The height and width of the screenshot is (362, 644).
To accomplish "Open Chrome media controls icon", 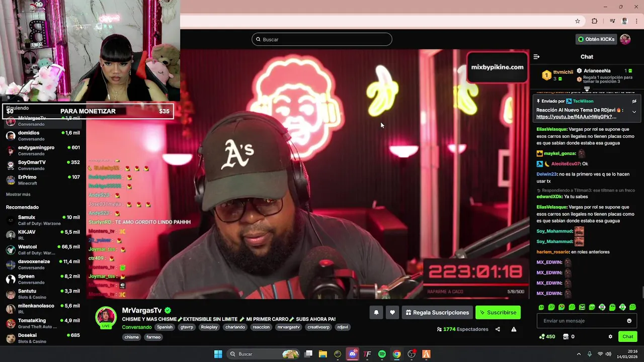I will point(612,21).
